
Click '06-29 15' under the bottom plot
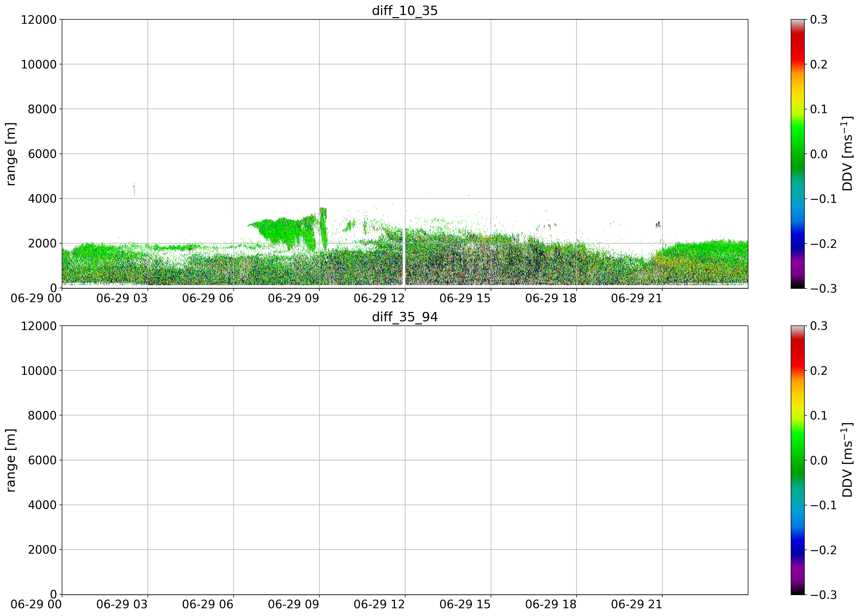click(465, 605)
